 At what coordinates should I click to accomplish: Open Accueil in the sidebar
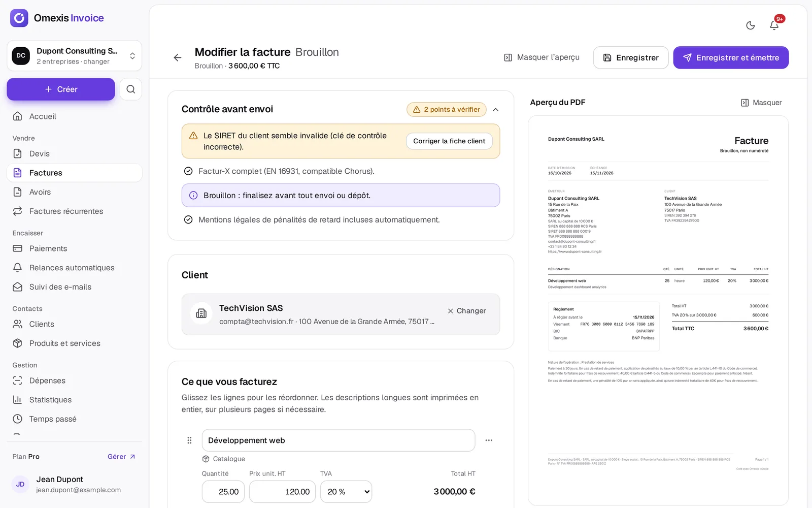coord(74,116)
